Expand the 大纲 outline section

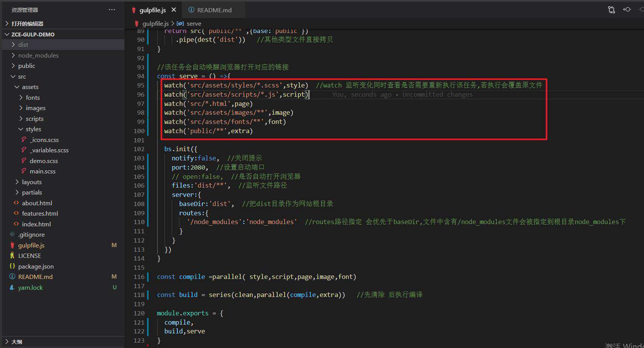(63, 342)
